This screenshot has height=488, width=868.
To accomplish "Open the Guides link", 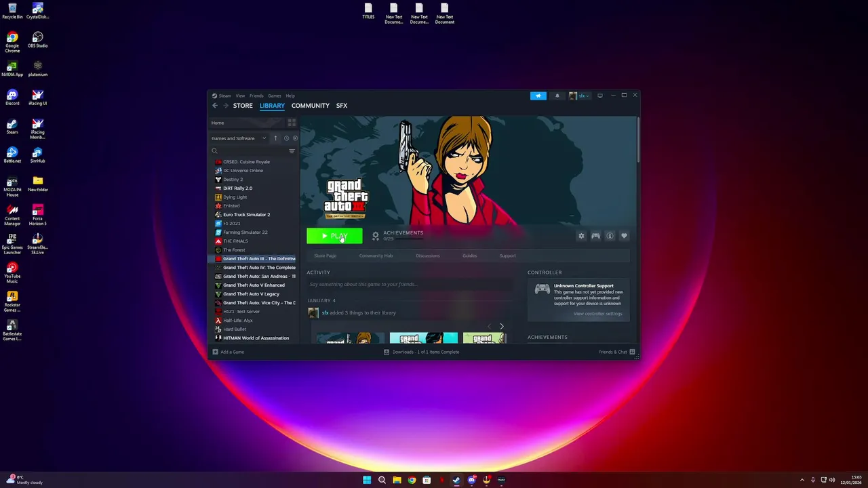I will [x=469, y=256].
